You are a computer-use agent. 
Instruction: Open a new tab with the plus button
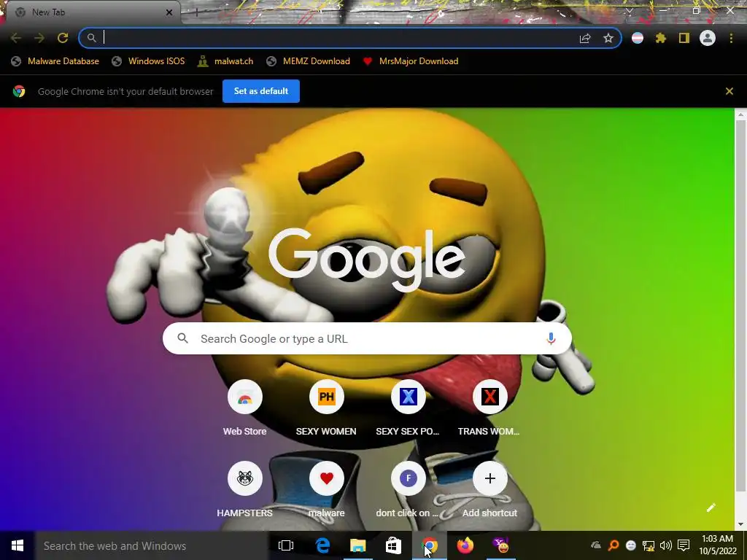click(x=196, y=13)
